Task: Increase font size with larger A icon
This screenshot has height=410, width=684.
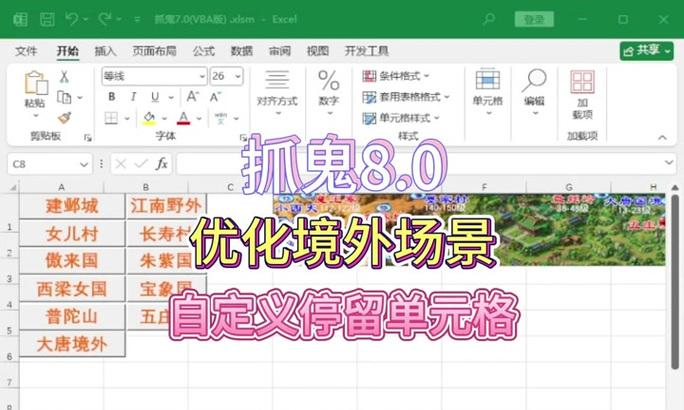Action: click(193, 96)
